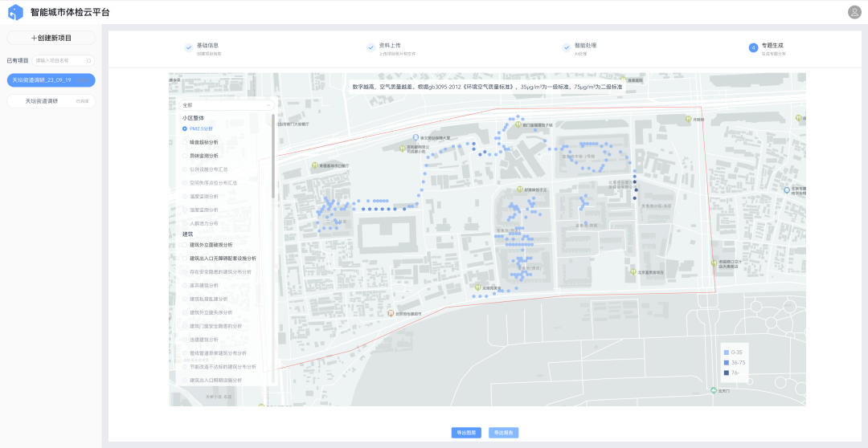
Task: Click blue marker beside 崇文劳动保障大厦
Action: [x=416, y=136]
